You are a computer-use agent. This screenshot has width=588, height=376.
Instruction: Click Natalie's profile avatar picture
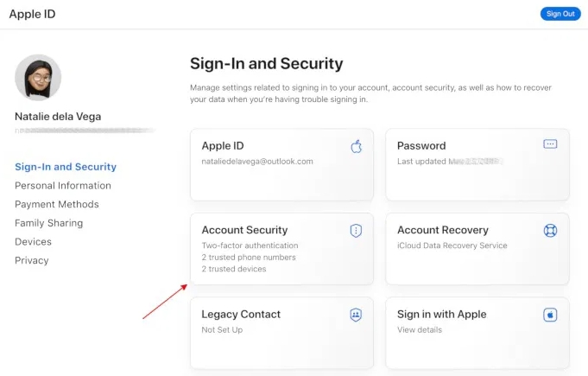38,78
